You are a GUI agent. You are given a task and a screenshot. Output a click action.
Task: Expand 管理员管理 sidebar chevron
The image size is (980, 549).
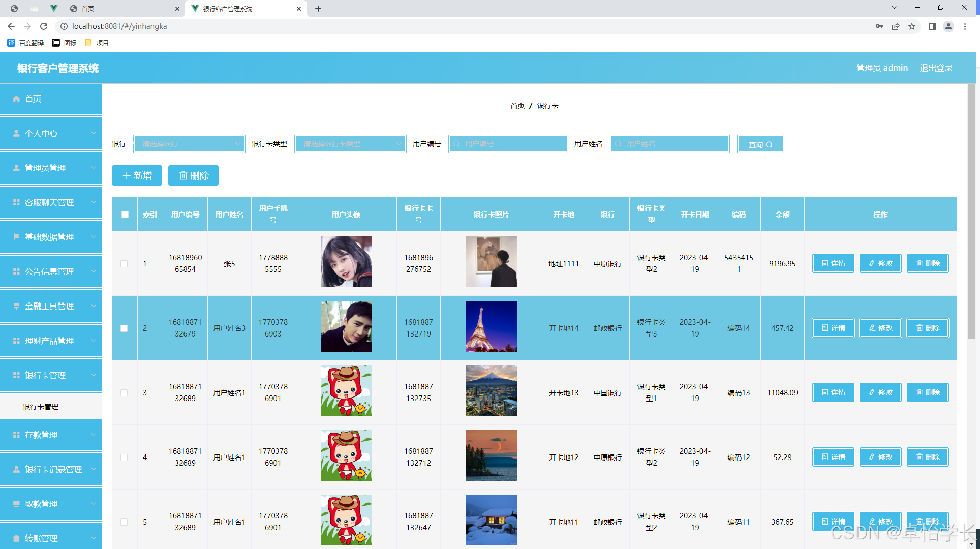click(94, 168)
